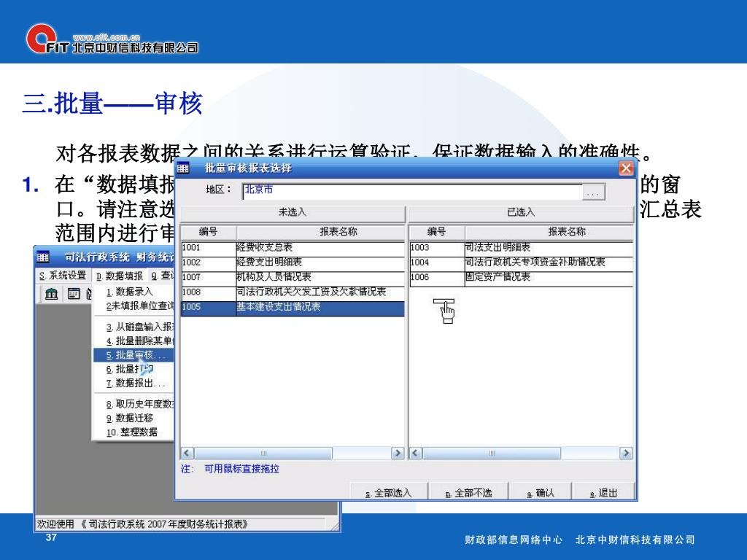The height and width of the screenshot is (560, 747).
Task: Click the 报表名称 column header in 未选入 list
Action: click(320, 232)
